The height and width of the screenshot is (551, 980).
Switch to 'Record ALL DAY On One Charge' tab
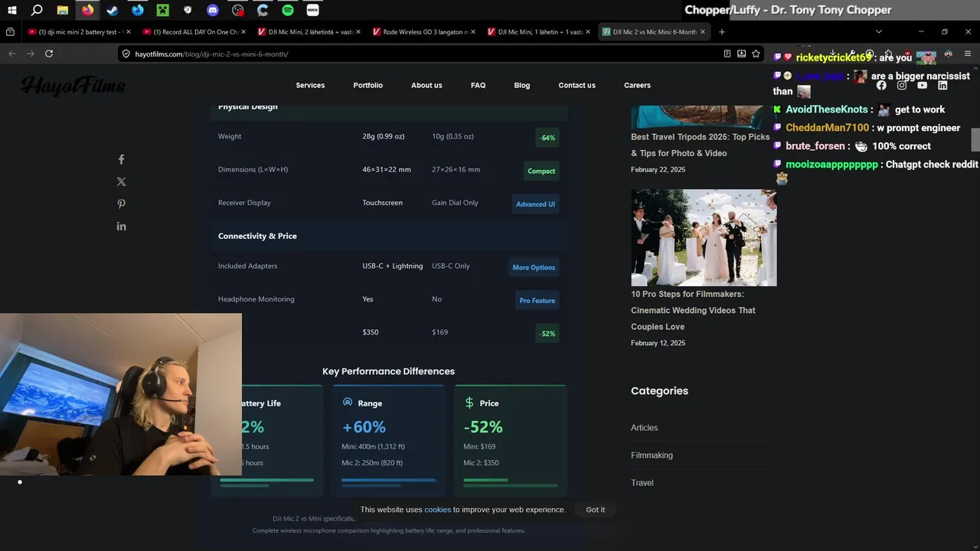click(x=194, y=32)
